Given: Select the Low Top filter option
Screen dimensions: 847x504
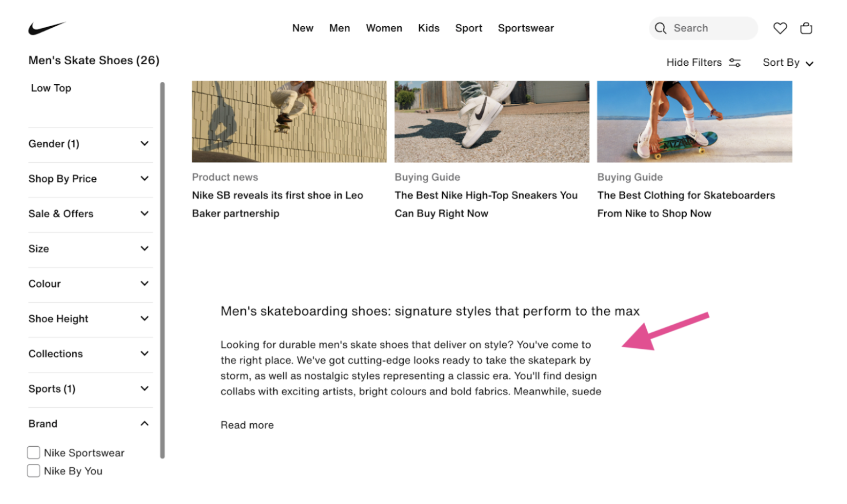Looking at the screenshot, I should (x=51, y=88).
